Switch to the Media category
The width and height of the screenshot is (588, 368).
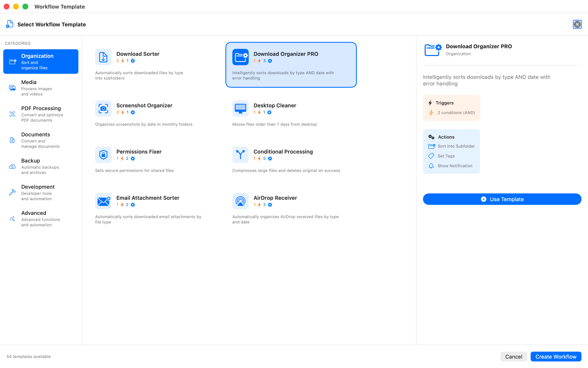coord(41,88)
